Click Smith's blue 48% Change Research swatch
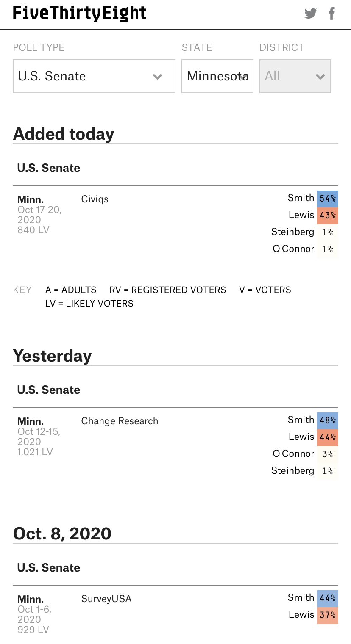Image resolution: width=351 pixels, height=644 pixels. tap(328, 420)
